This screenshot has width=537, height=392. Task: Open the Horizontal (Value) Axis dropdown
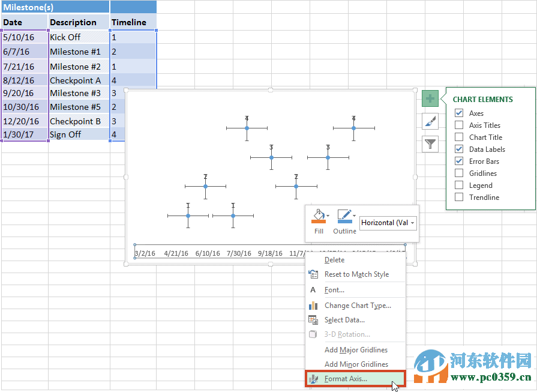(412, 223)
